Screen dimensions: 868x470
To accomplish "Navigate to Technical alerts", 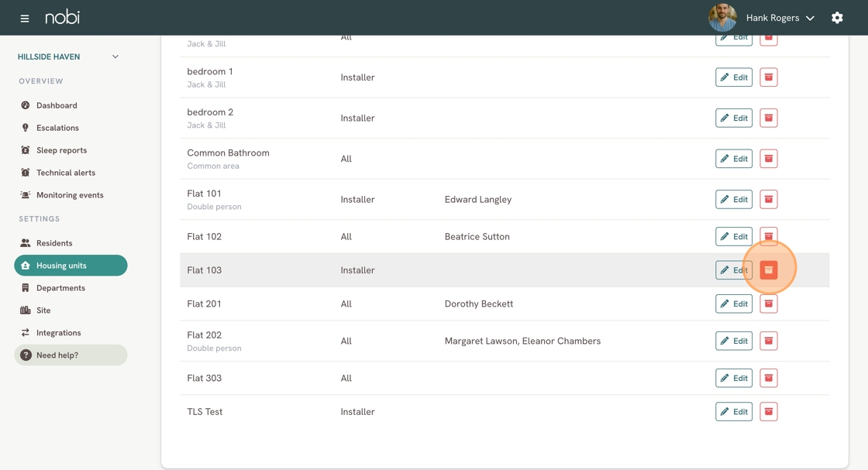I will 65,173.
